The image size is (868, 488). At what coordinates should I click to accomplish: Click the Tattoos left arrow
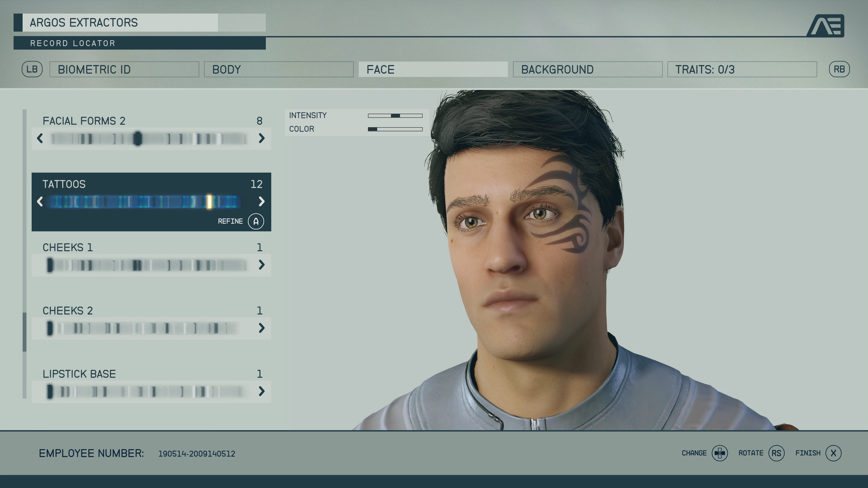tap(40, 201)
